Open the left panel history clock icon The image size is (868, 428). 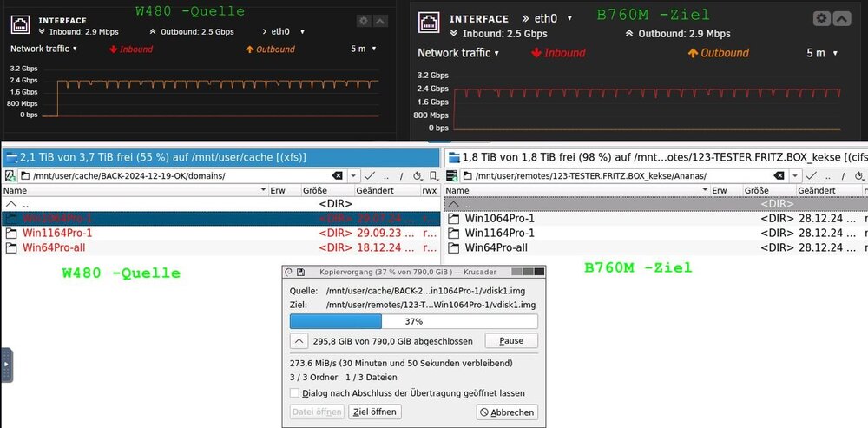point(418,176)
